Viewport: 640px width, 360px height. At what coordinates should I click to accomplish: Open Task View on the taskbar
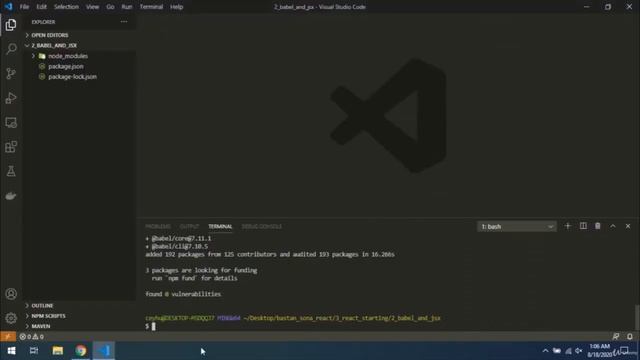(34, 351)
